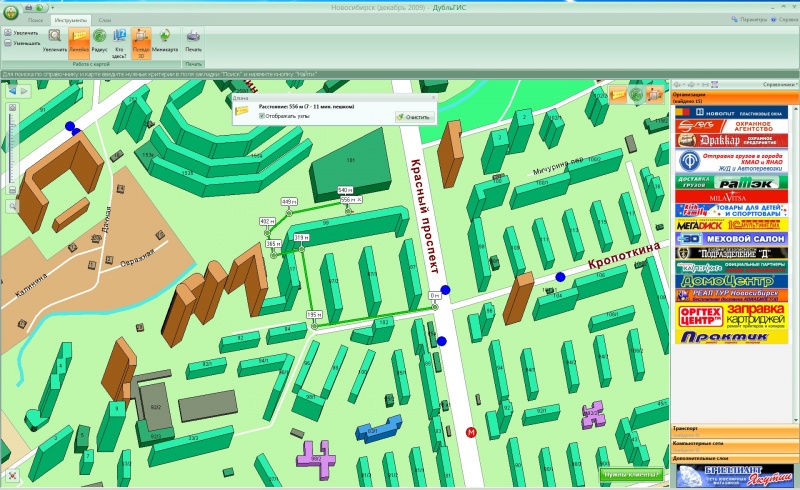This screenshot has height=490, width=800.
Task: Toggle the map overlay 3D button
Action: click(x=652, y=94)
